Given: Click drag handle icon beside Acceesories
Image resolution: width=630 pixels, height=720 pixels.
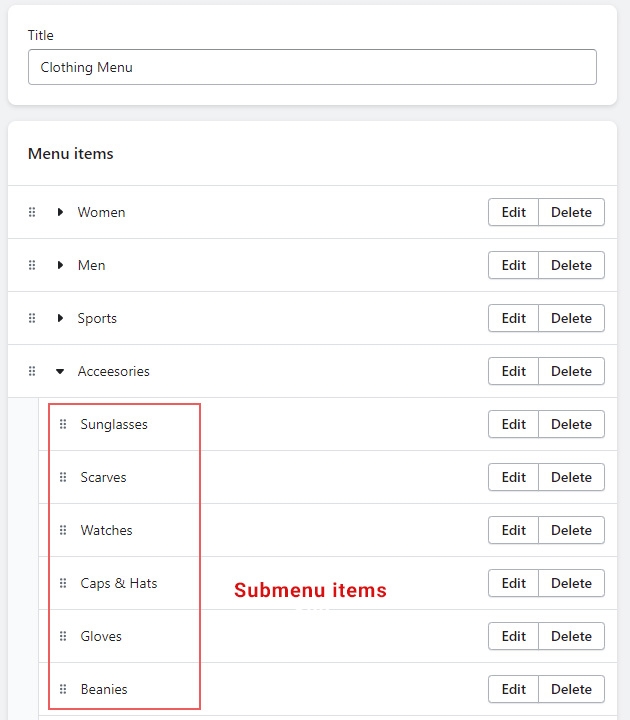Looking at the screenshot, I should click(x=32, y=371).
